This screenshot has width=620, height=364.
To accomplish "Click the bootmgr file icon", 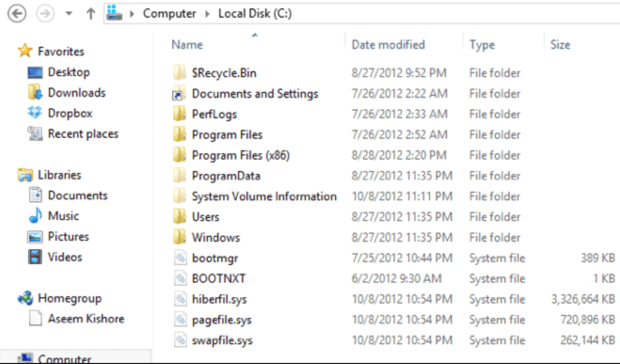I will pyautogui.click(x=180, y=258).
